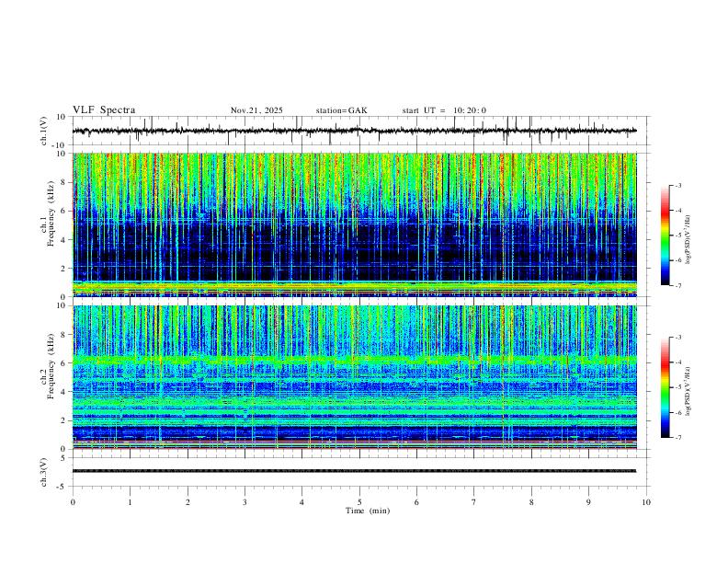Select the date text "Nov.21, 2025"
Screen dimensions: 728x563
[x=256, y=110]
